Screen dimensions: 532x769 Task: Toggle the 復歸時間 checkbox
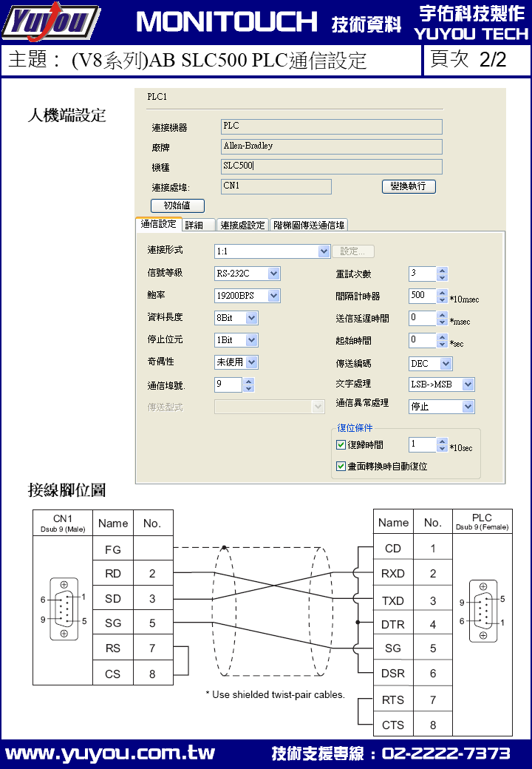[x=341, y=445]
